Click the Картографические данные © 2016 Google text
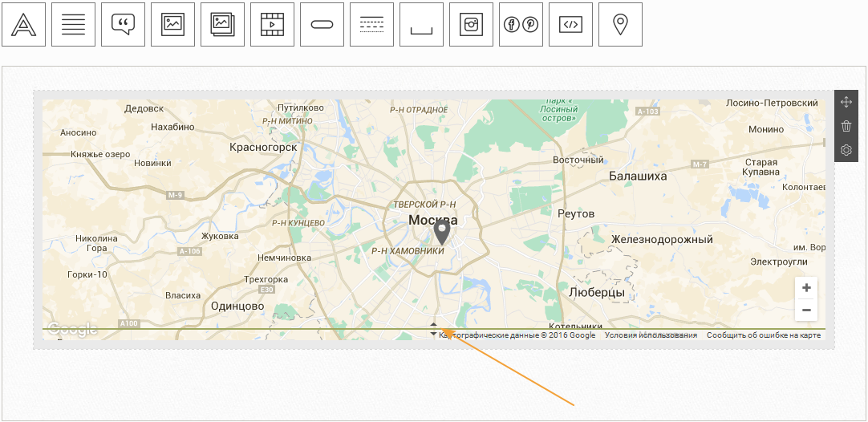The width and height of the screenshot is (868, 422). tap(517, 335)
